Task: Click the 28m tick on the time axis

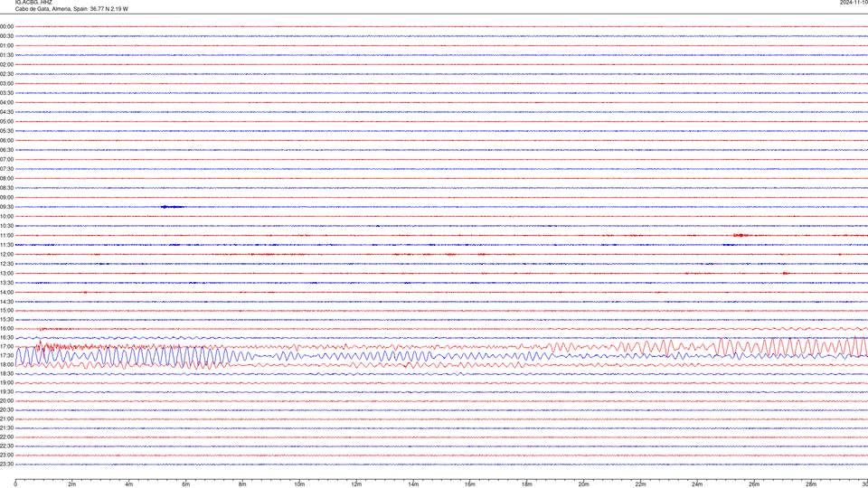Action: click(811, 484)
